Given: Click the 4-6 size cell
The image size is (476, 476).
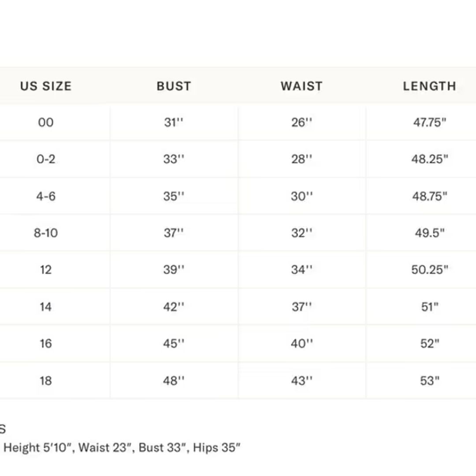Looking at the screenshot, I should click(46, 196).
